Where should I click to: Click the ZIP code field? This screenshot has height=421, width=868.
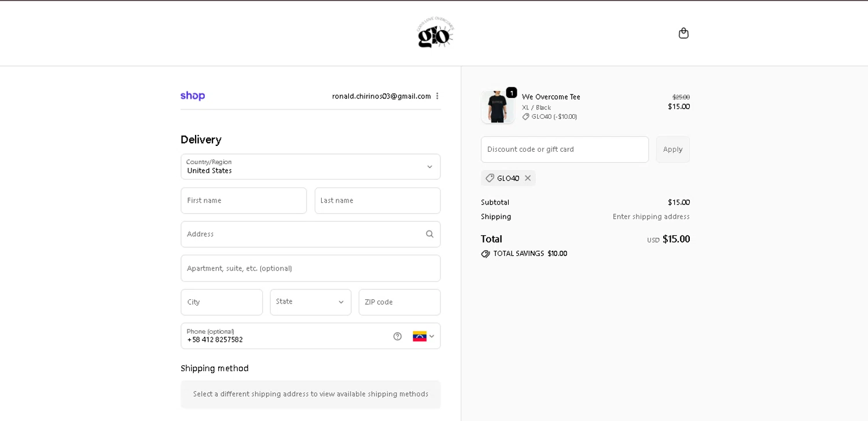coord(400,302)
